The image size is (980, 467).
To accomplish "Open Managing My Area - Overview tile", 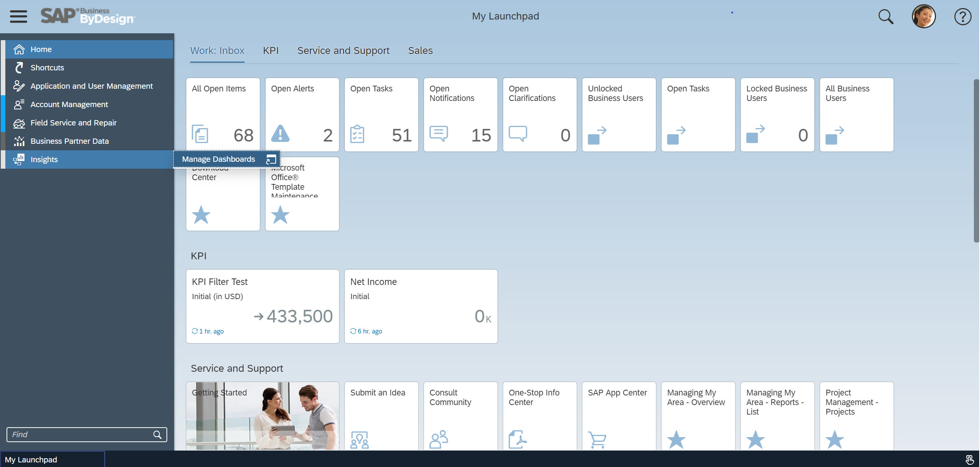I will (x=698, y=416).
